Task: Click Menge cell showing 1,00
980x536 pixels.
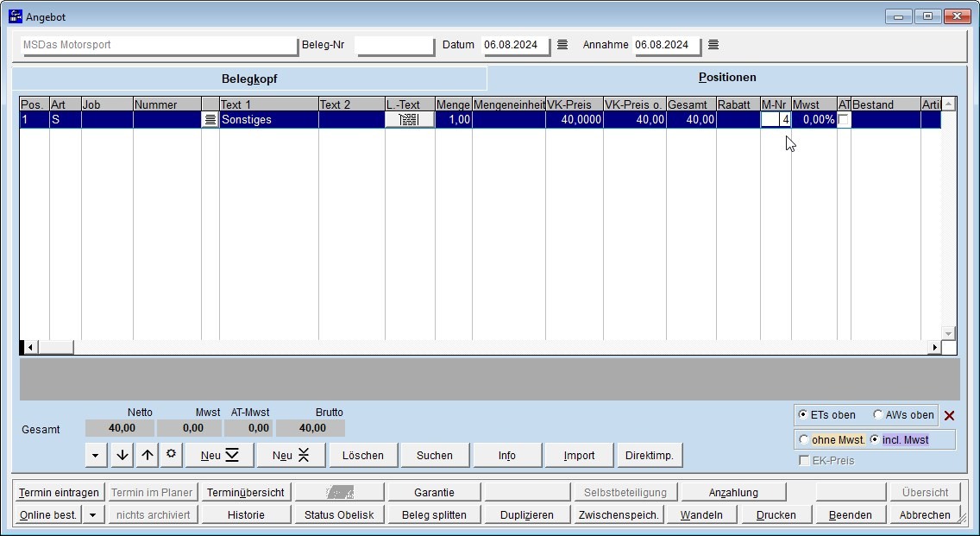Action: pyautogui.click(x=453, y=119)
